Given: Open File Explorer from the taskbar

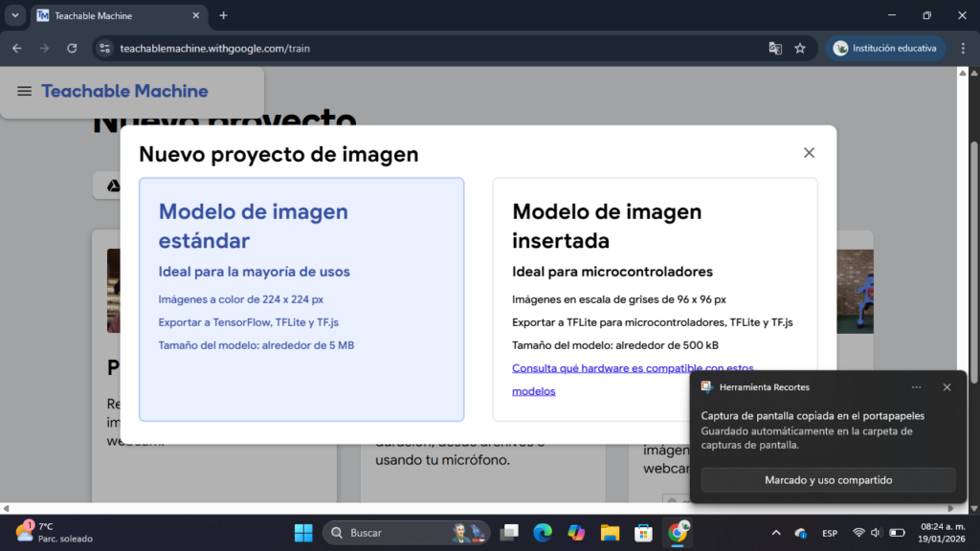Looking at the screenshot, I should tap(610, 532).
